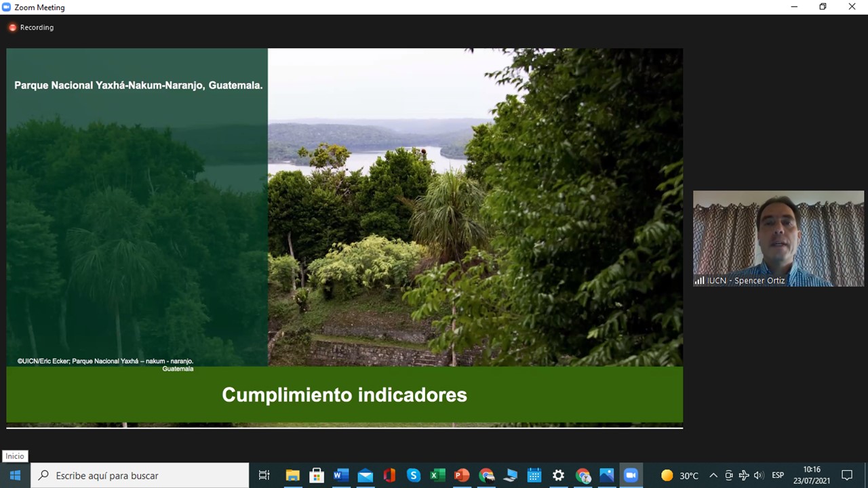Screen dimensions: 868x488
Task: Open PowerPoint from the taskbar
Action: pyautogui.click(x=462, y=475)
